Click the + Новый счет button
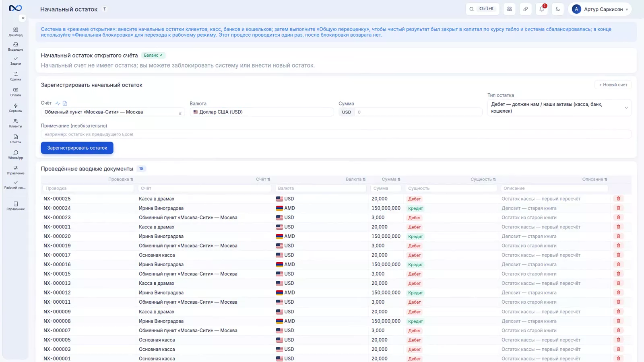Image resolution: width=644 pixels, height=362 pixels. (613, 85)
